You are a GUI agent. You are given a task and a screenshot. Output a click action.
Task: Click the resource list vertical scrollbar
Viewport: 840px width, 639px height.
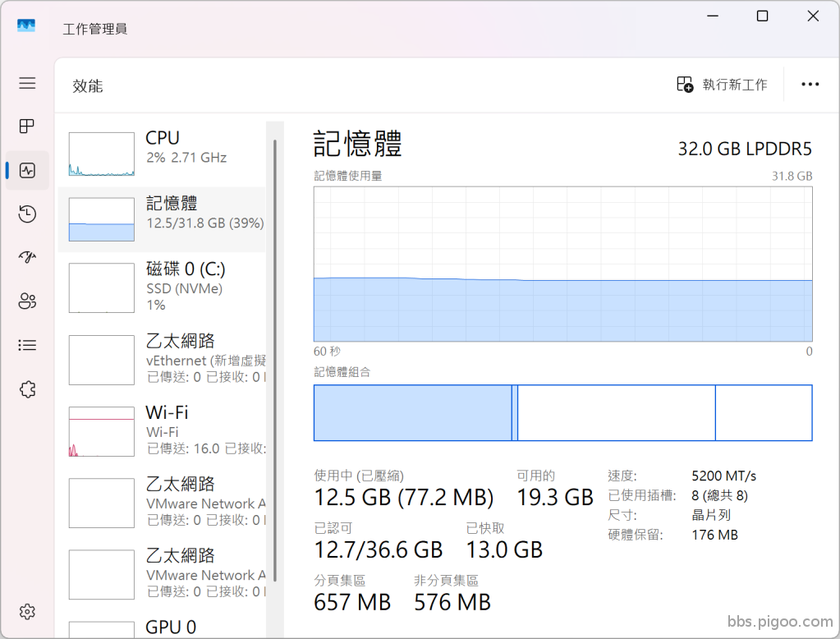[x=275, y=361]
